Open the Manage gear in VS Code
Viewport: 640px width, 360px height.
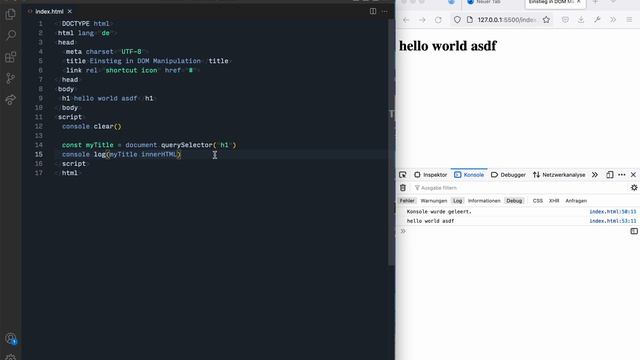(11, 357)
